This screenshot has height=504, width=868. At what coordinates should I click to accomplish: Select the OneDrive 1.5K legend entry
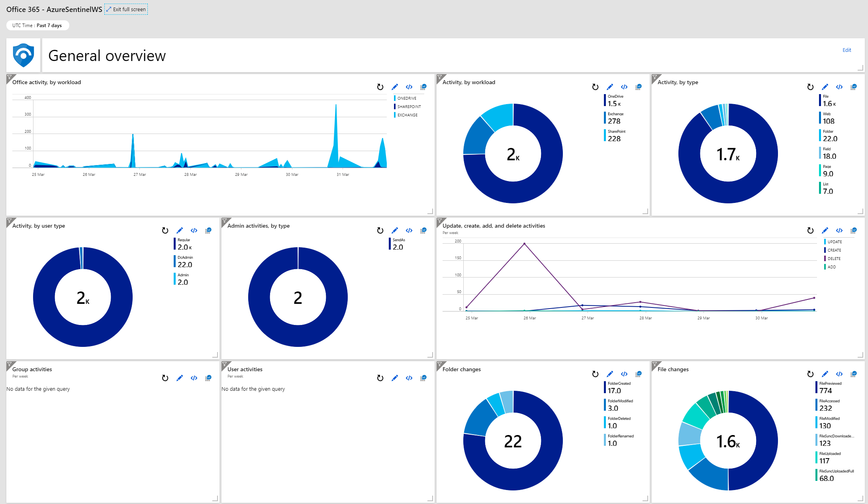614,100
